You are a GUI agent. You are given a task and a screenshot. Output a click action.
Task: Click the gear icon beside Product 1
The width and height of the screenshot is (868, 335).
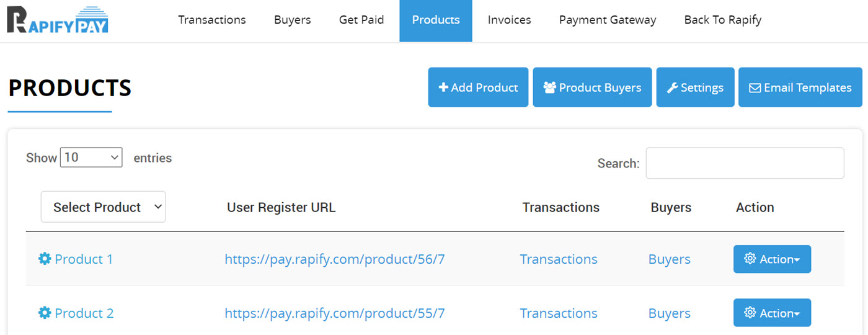tap(45, 259)
